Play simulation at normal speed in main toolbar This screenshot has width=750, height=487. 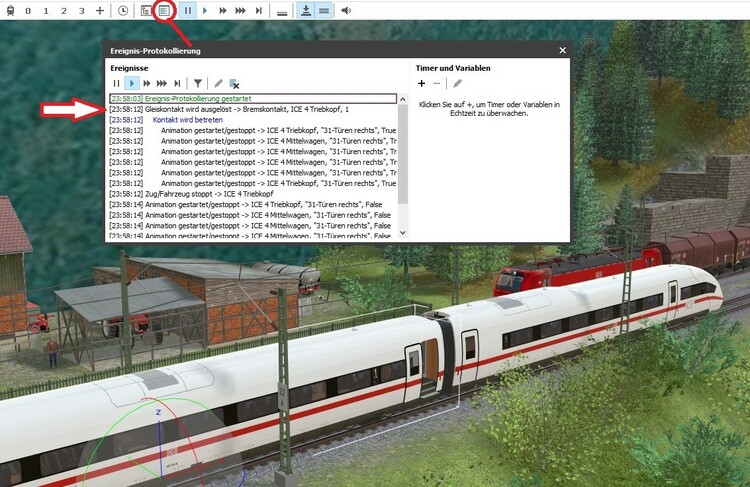205,10
